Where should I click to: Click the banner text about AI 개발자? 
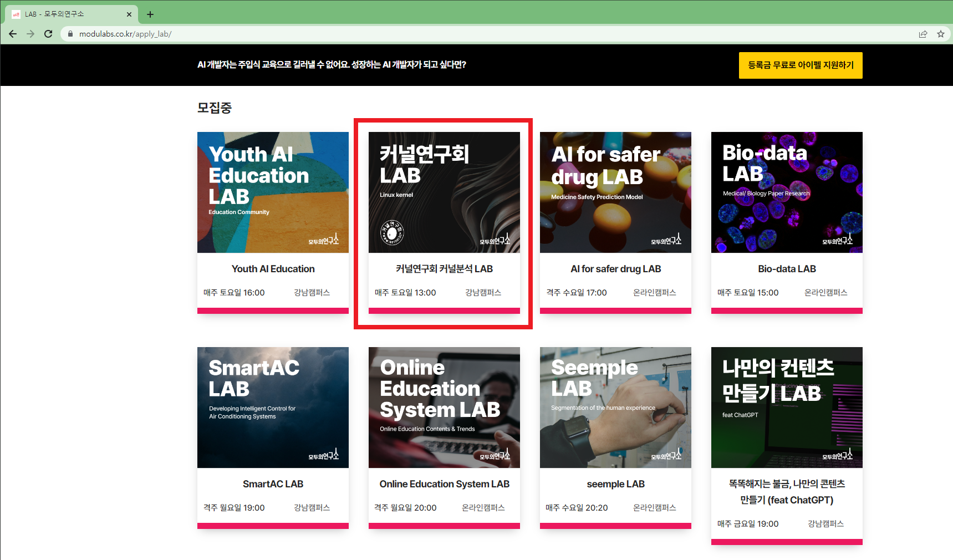point(332,65)
